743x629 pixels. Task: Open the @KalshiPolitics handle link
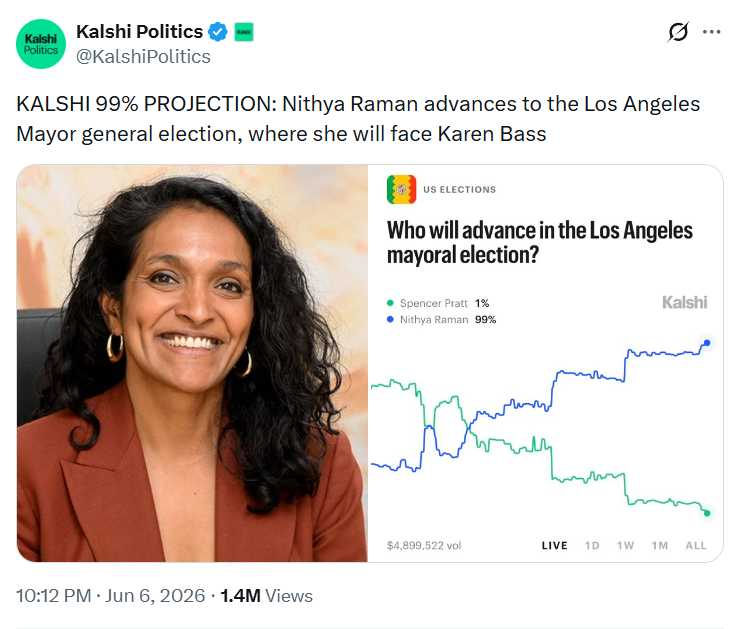point(143,56)
